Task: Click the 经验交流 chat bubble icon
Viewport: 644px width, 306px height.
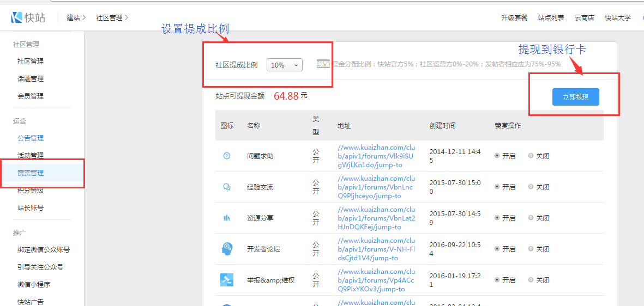Action: (x=227, y=187)
